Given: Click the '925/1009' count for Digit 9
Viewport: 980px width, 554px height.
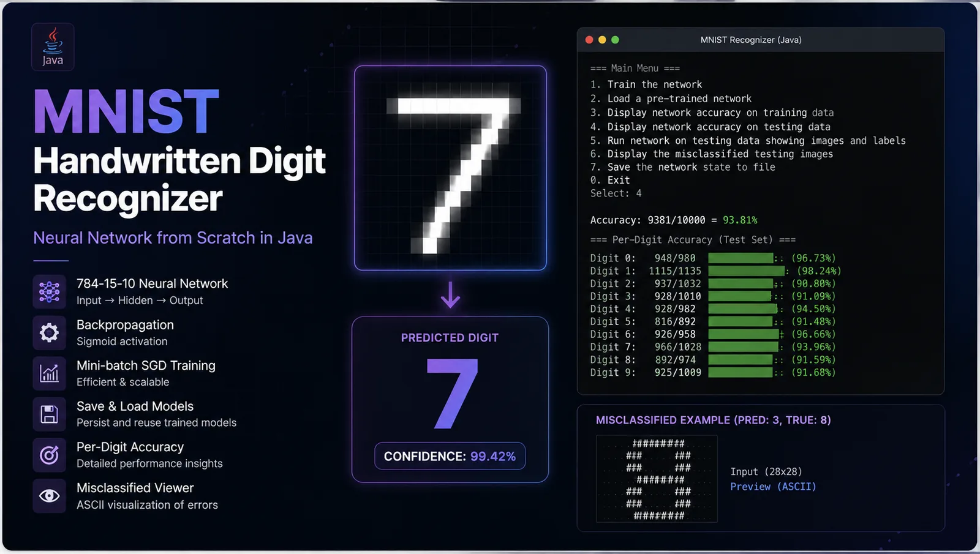Looking at the screenshot, I should (x=678, y=372).
